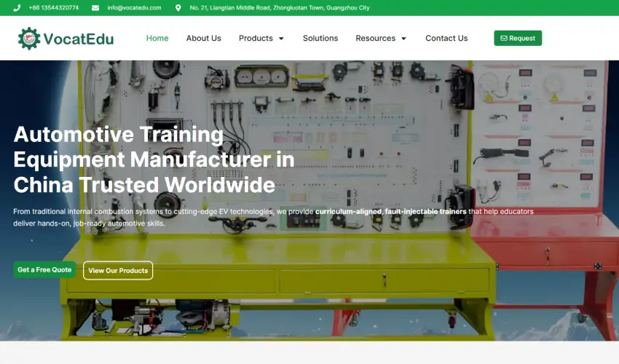
Task: Navigate to Contact Us
Action: (446, 38)
